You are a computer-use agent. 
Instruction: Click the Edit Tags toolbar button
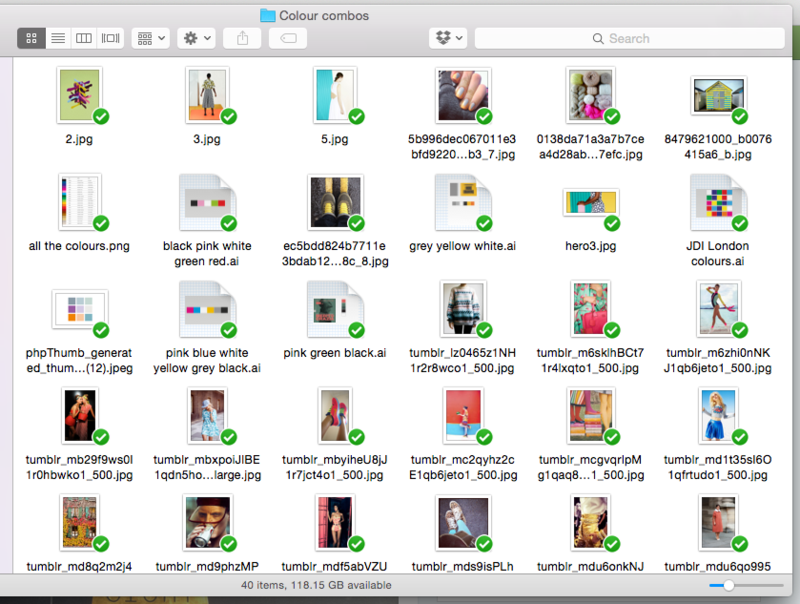[x=288, y=38]
